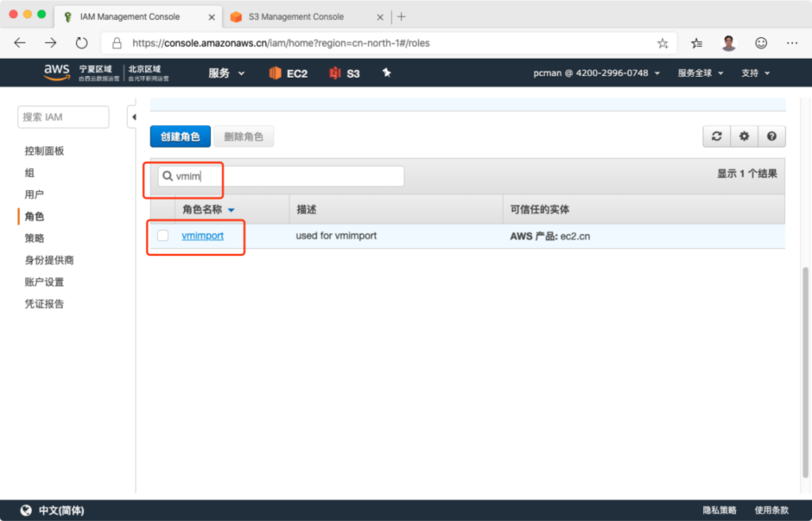Go to the AWS logo home
This screenshot has height=521, width=812.
click(x=56, y=71)
